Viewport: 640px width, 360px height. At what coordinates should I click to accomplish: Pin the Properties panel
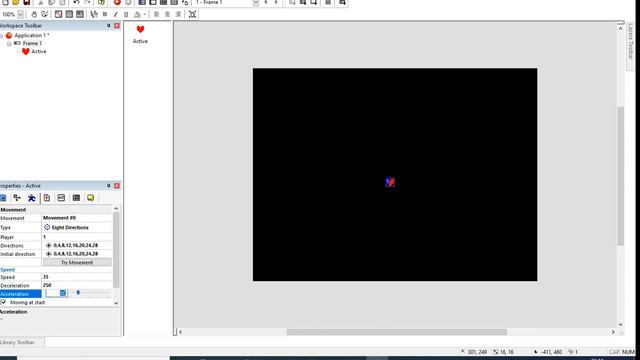pos(109,186)
